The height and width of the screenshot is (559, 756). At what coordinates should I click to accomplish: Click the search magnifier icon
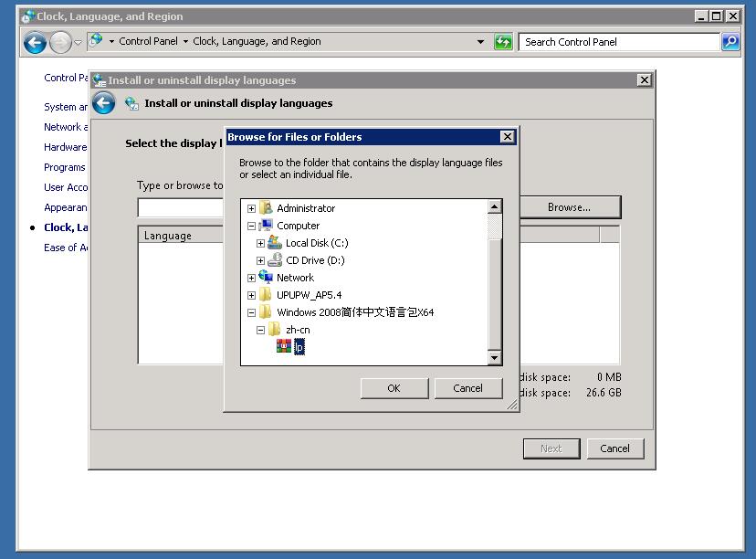click(730, 42)
